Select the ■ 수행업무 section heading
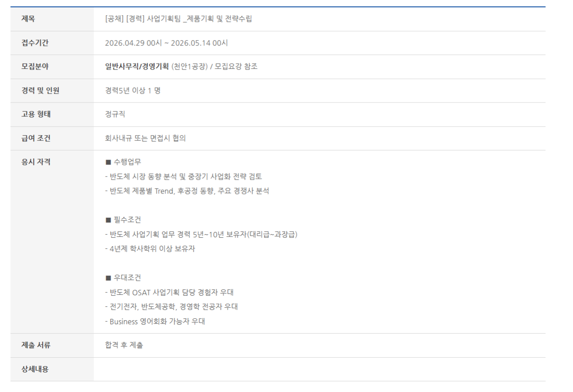 pos(123,162)
